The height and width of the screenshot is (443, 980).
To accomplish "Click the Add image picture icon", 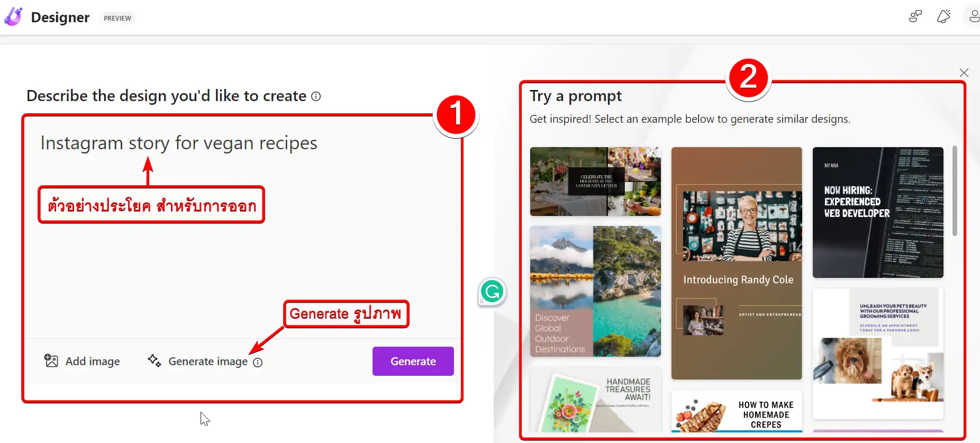I will tap(51, 361).
